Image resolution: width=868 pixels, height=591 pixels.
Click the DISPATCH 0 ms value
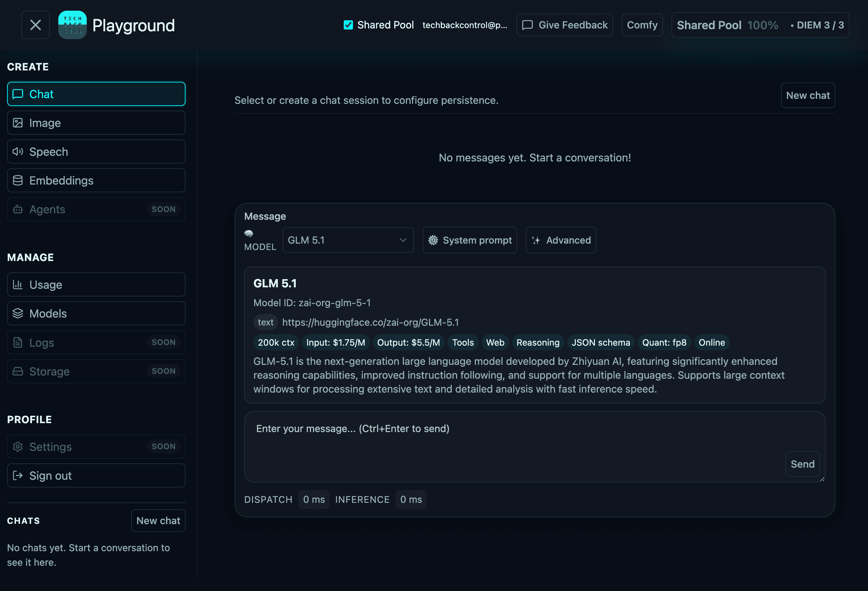click(x=314, y=500)
